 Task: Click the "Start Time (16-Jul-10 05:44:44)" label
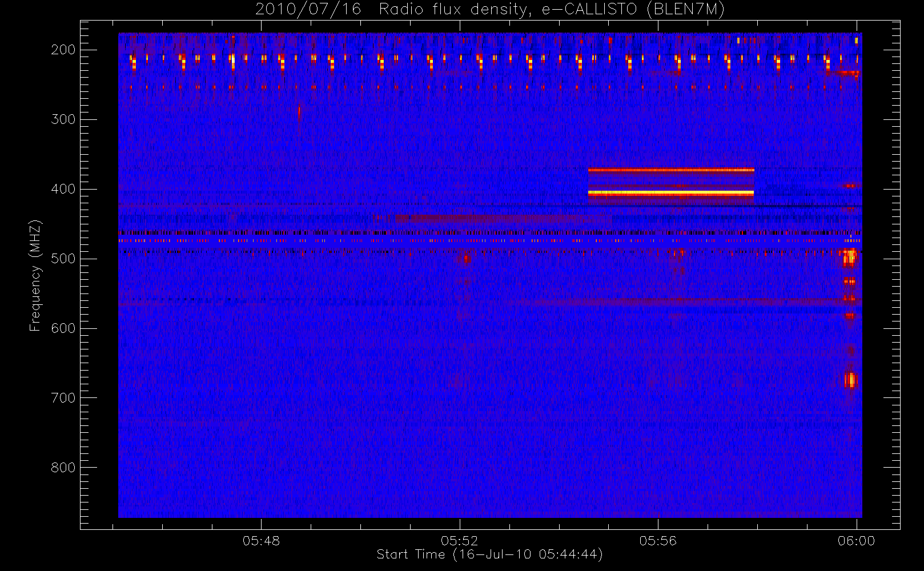490,554
